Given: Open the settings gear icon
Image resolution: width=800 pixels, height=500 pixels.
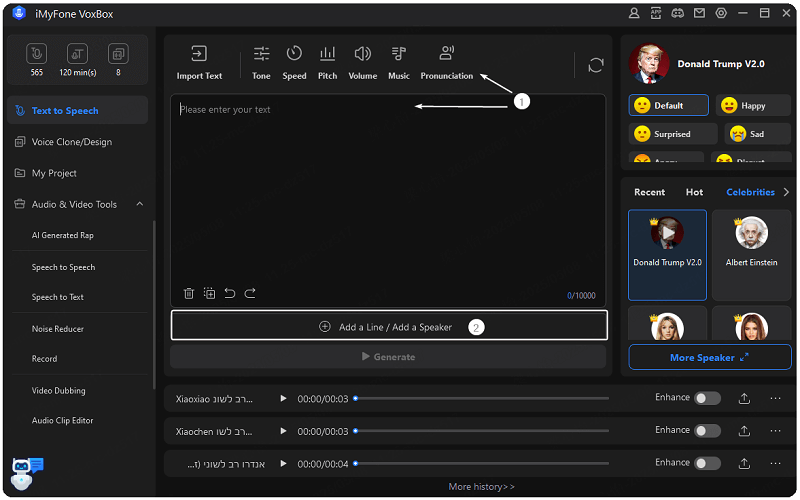Looking at the screenshot, I should pos(721,13).
